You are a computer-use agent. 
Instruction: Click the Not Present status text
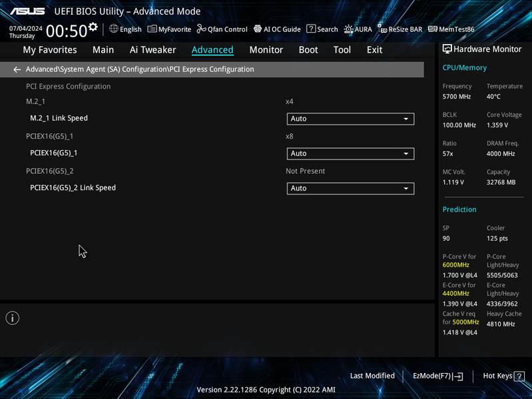pyautogui.click(x=306, y=171)
